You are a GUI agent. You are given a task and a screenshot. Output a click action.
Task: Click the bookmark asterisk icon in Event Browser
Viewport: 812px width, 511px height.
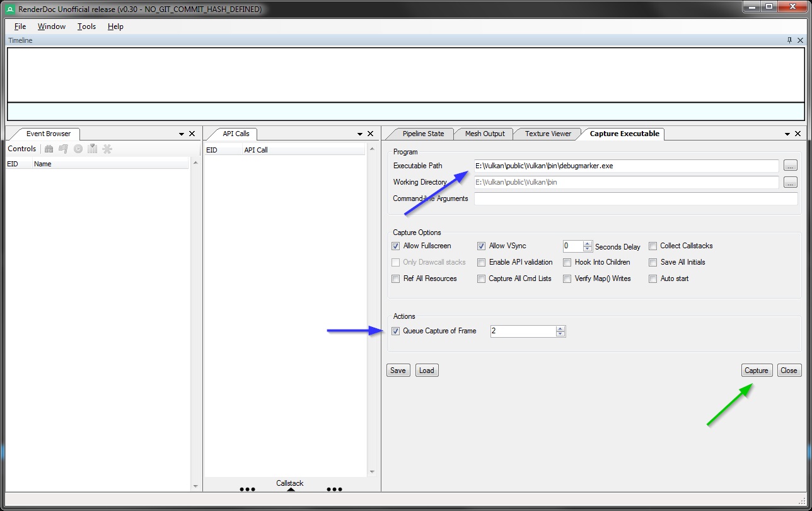click(107, 149)
